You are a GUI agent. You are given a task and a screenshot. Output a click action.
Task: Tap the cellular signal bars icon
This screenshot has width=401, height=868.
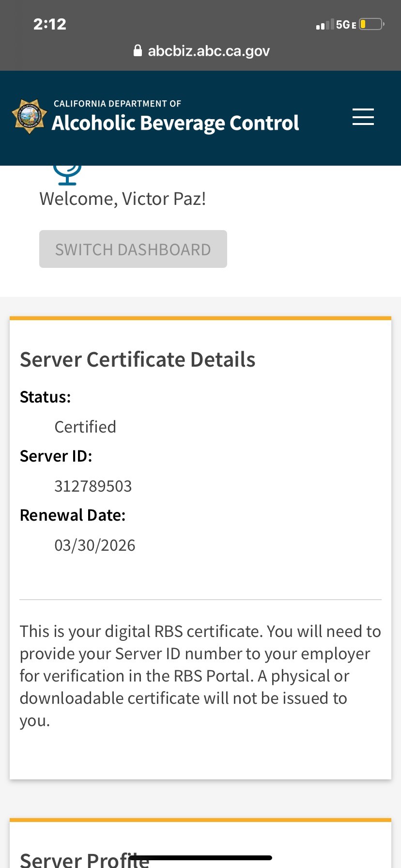[324, 25]
